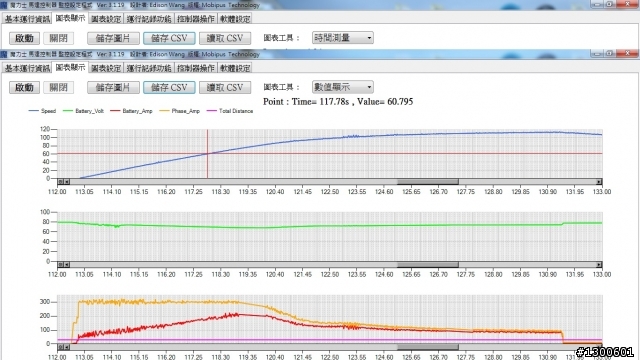Switch to 基本運行資訊 tab in back window

tap(27, 19)
